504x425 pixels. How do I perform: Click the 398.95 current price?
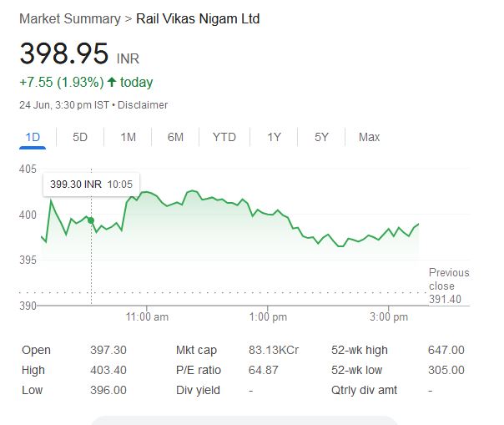(64, 54)
